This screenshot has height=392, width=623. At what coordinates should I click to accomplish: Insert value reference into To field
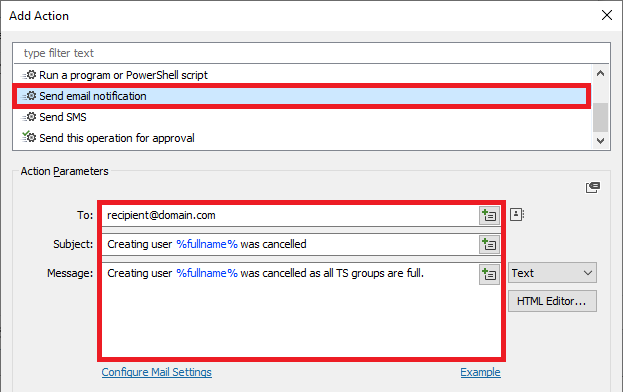coord(489,215)
